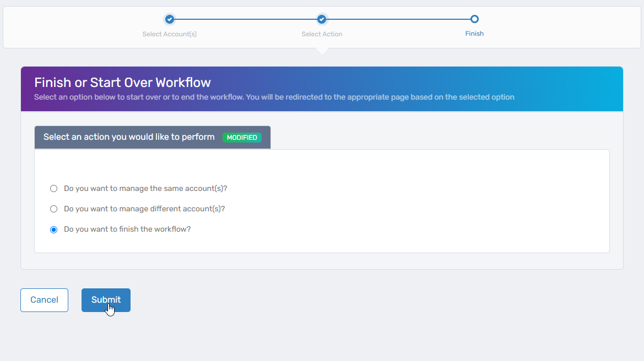Screen dimensions: 644x361
Task: Click the "Finish or Start Over Workflow" title
Action: click(122, 83)
